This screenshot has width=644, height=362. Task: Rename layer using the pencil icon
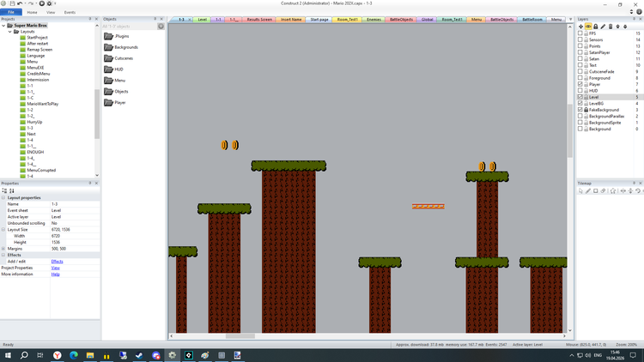click(603, 27)
